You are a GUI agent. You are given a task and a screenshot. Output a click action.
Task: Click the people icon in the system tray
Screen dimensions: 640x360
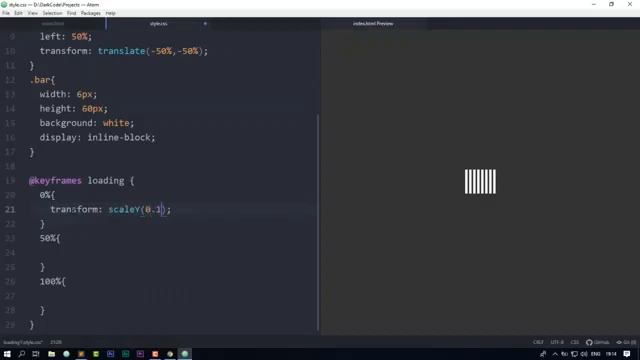pos(543,354)
